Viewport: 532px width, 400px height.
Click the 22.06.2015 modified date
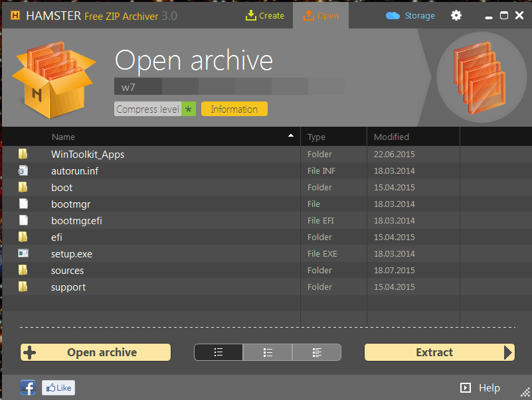395,155
